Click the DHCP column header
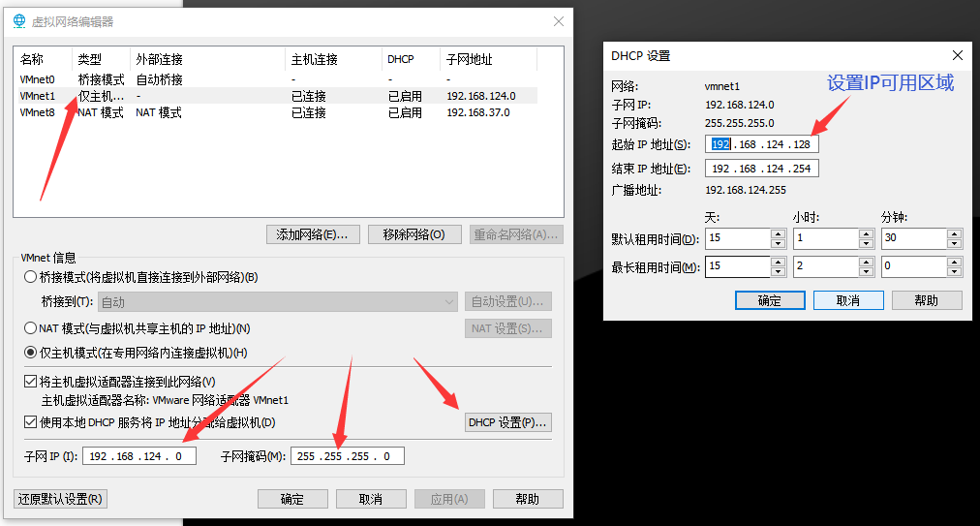Viewport: 980px width, 526px height. [411, 59]
